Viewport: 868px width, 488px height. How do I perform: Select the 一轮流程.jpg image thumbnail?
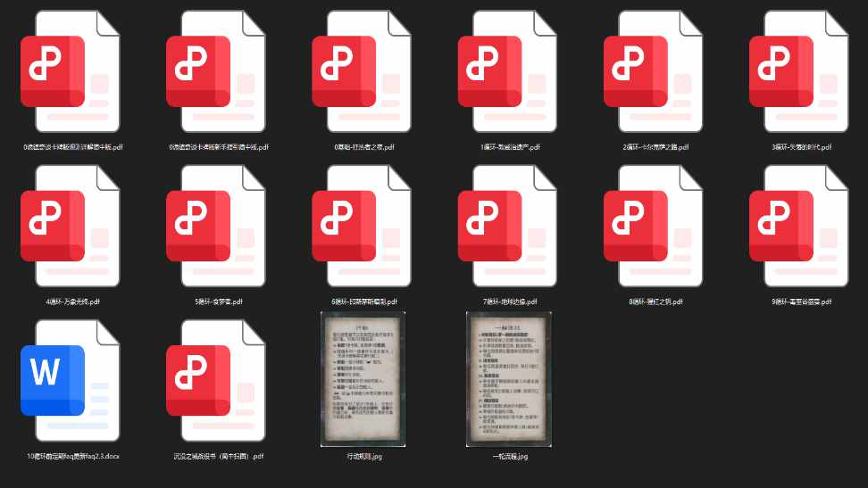[x=510, y=378]
